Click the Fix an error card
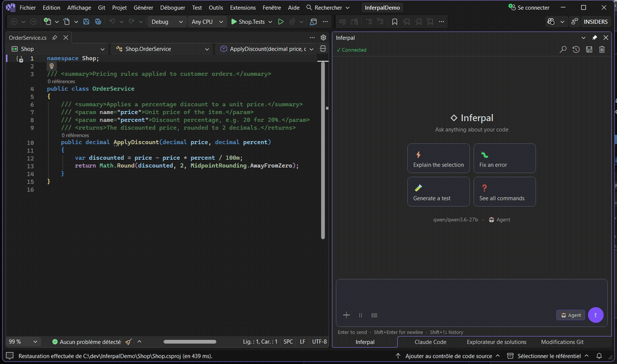The width and height of the screenshot is (617, 364). pos(505,158)
